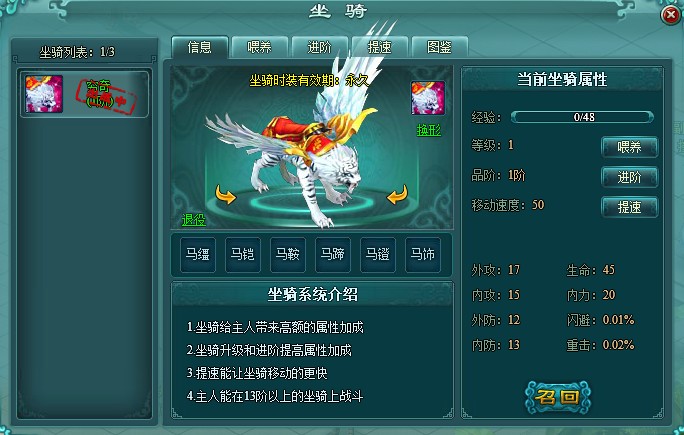The image size is (684, 435).
Task: Click the 召回 recall button
Action: [558, 397]
